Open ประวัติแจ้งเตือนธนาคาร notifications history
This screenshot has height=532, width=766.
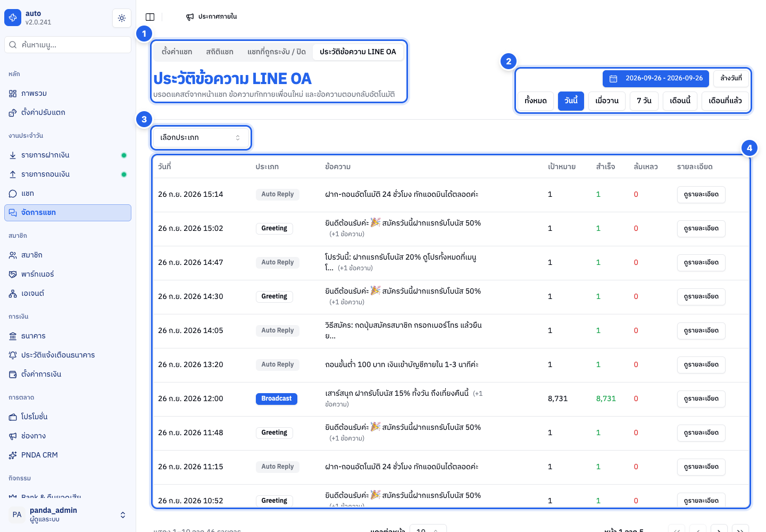click(68, 355)
